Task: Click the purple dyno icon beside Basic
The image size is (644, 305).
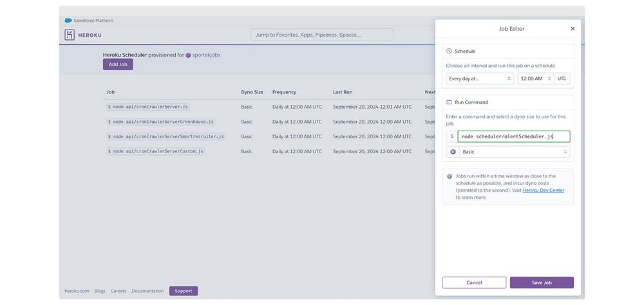Action: (x=453, y=152)
